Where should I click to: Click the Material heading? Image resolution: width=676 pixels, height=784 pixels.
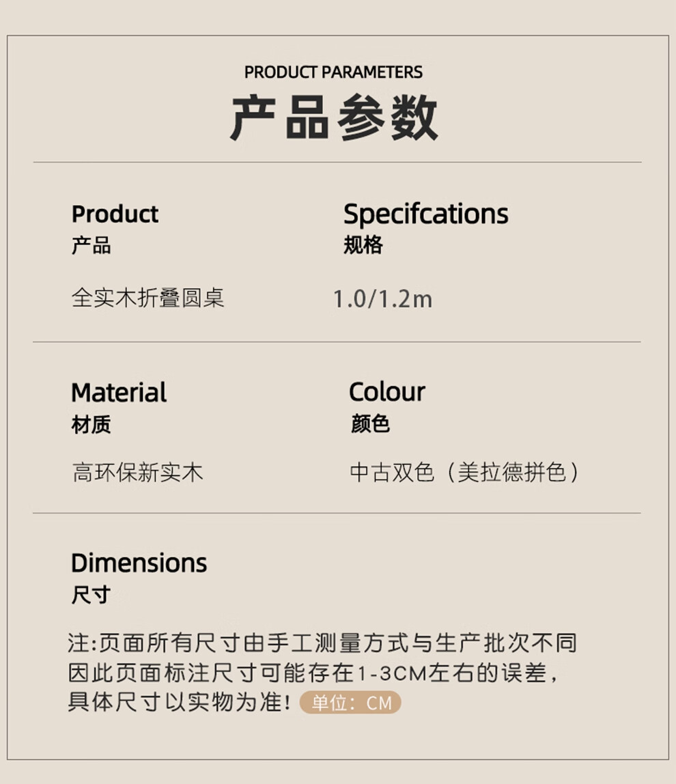click(119, 393)
